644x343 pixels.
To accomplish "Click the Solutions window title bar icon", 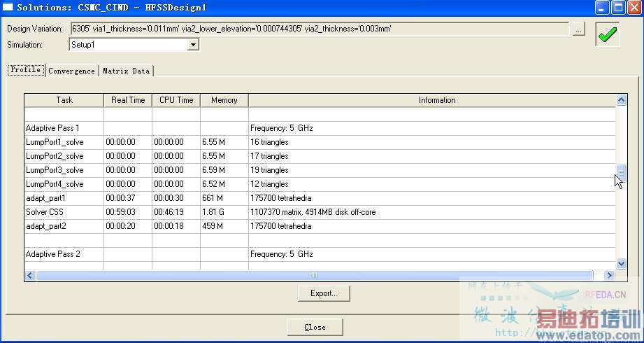I will click(8, 7).
